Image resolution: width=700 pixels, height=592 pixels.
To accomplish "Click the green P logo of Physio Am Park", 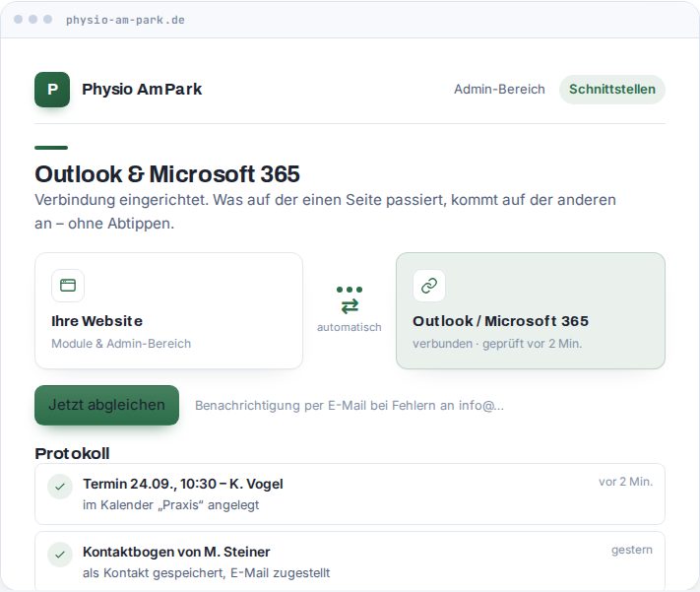I will (52, 90).
